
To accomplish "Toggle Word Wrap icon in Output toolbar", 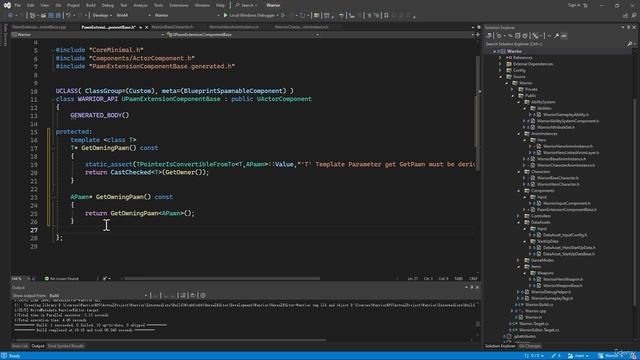I will 193,296.
